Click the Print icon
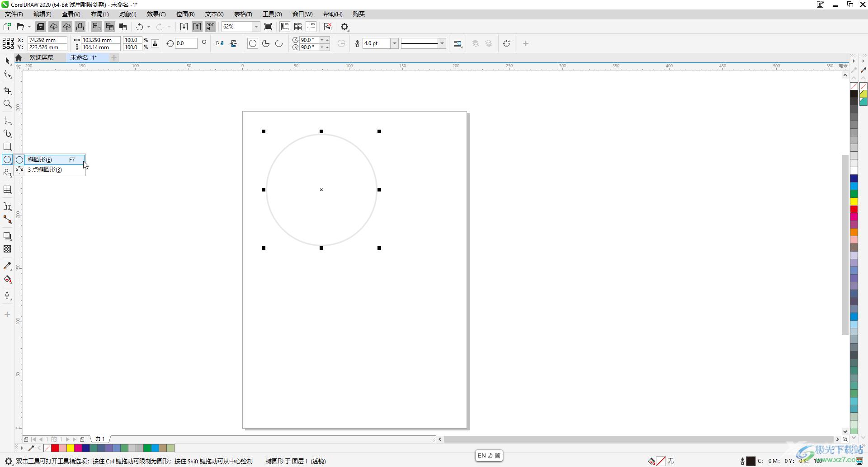This screenshot has width=868, height=467. [80, 27]
